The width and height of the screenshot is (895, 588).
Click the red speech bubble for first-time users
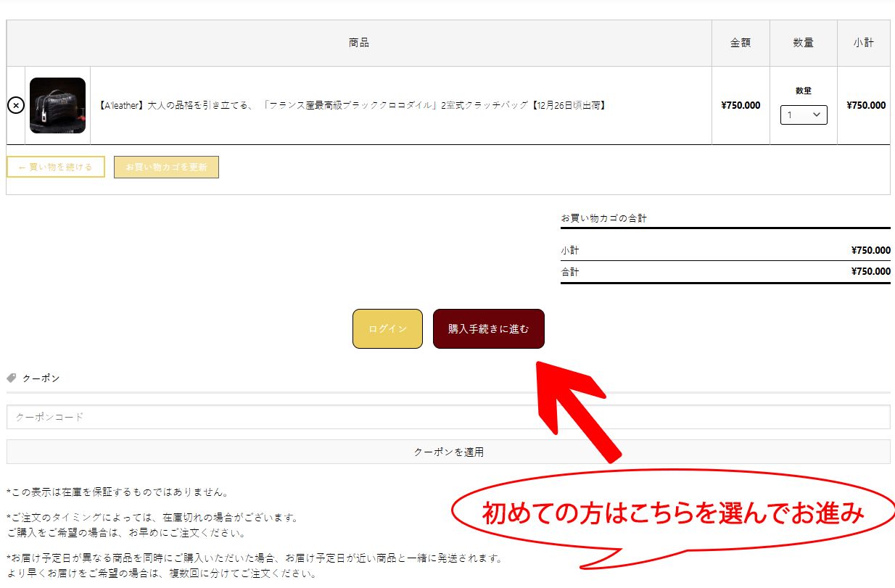pyautogui.click(x=673, y=515)
